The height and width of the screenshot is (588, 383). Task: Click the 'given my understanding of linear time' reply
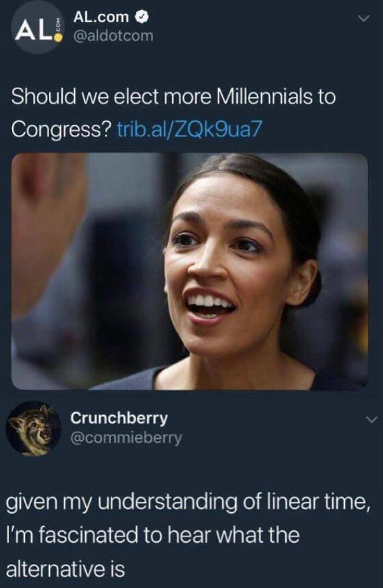tap(189, 535)
